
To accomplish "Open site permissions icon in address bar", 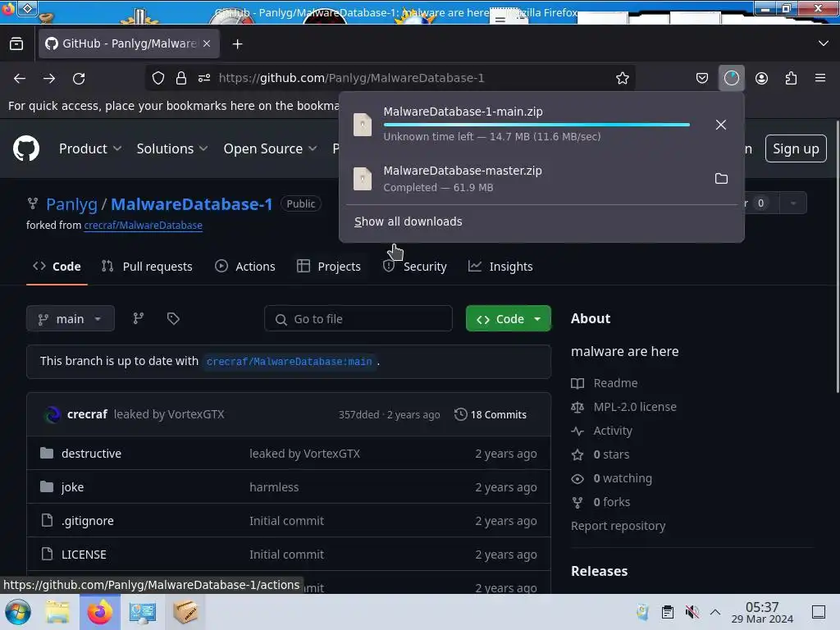I will click(204, 78).
